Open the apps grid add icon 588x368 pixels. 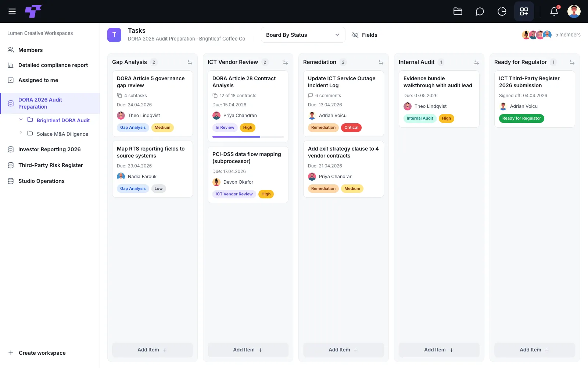524,11
